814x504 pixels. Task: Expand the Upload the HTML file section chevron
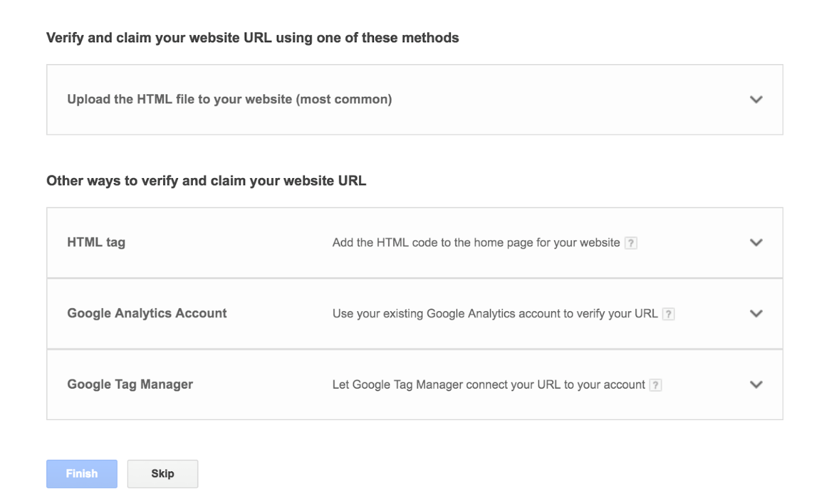coord(756,100)
